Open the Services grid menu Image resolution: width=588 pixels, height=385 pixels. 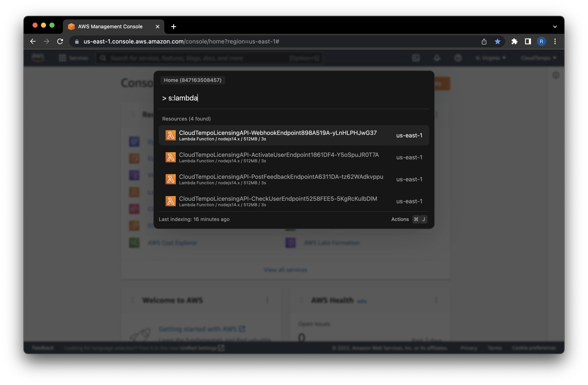74,58
